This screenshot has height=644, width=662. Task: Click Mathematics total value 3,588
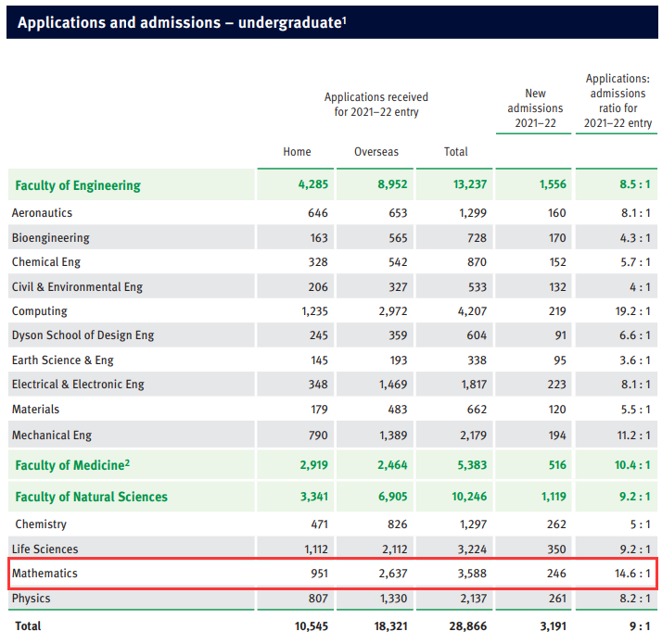pos(472,574)
